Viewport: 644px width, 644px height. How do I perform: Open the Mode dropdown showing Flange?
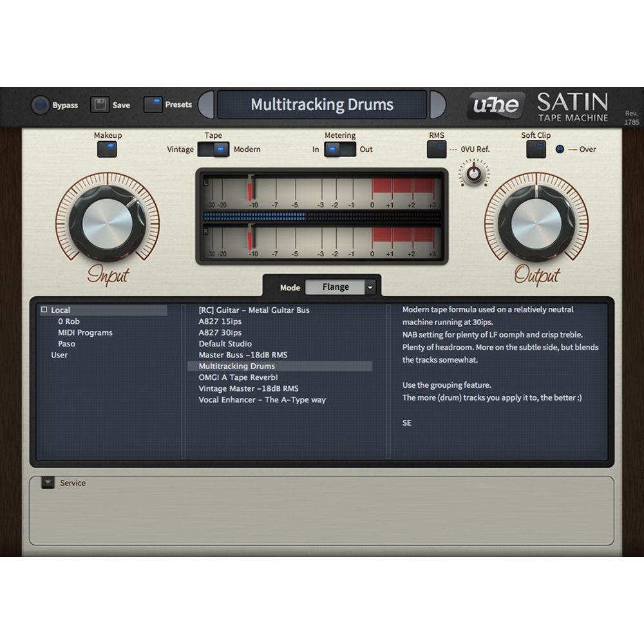coord(341,287)
